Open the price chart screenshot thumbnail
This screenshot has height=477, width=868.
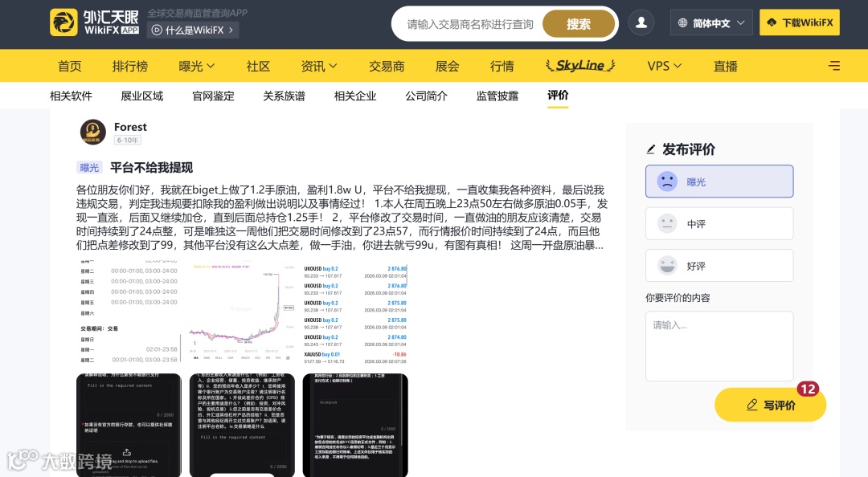(242, 312)
